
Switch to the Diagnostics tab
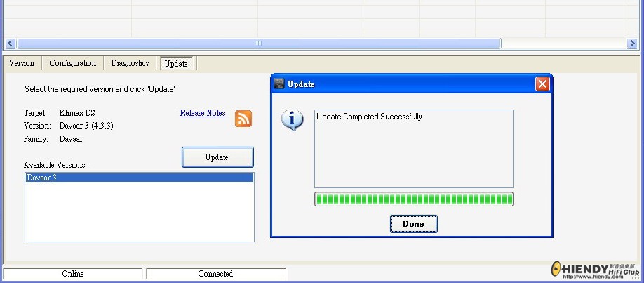click(x=130, y=63)
